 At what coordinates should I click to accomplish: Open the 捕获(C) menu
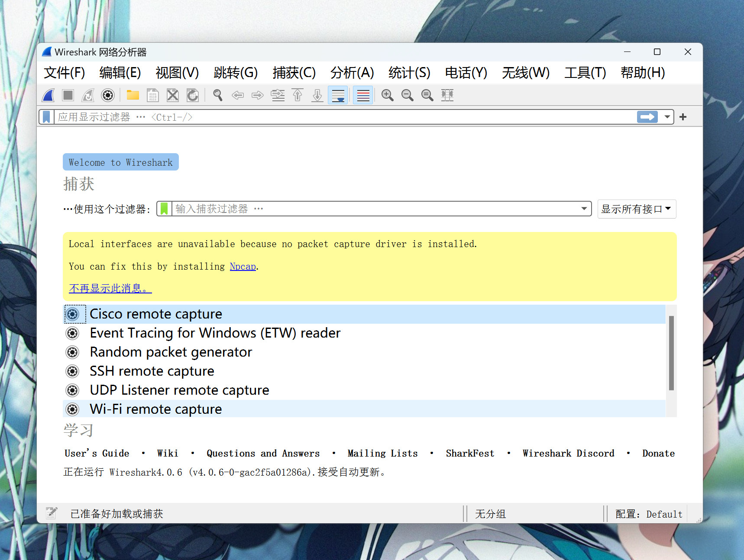click(294, 73)
